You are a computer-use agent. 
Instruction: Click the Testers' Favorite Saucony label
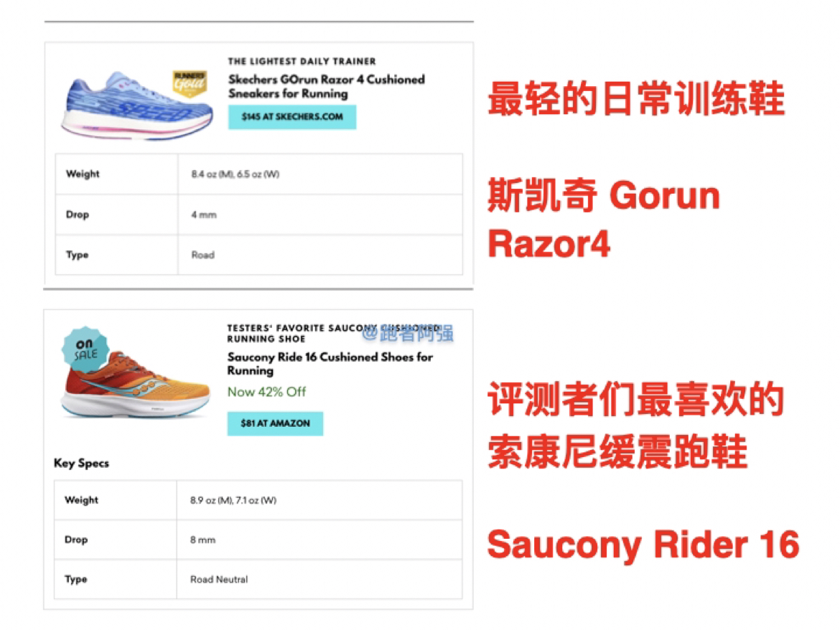pos(294,334)
